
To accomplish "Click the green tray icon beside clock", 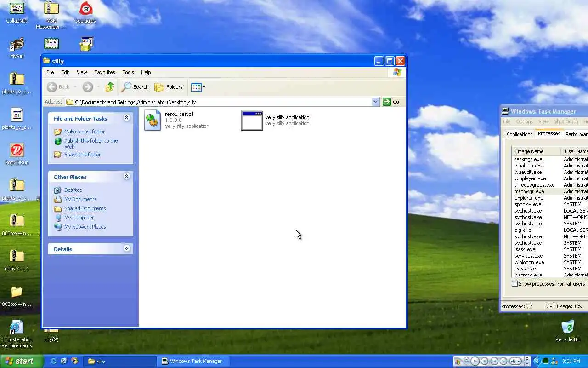I will point(545,361).
